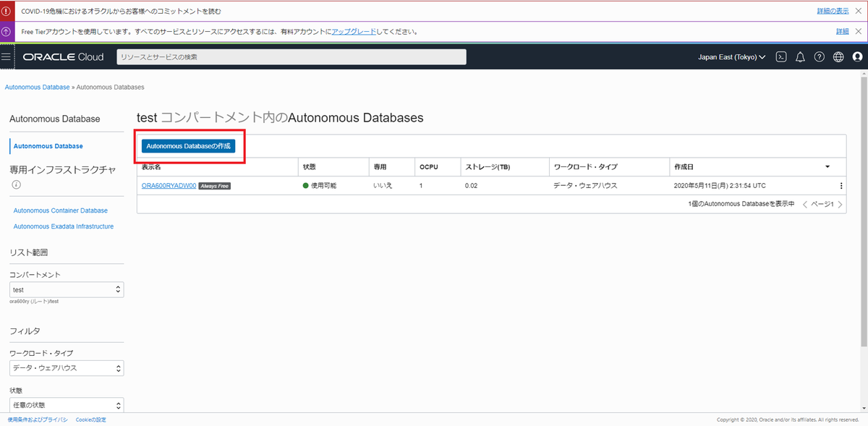This screenshot has width=868, height=426.
Task: Click 詳細の表示 link in COVID banner
Action: pos(833,12)
